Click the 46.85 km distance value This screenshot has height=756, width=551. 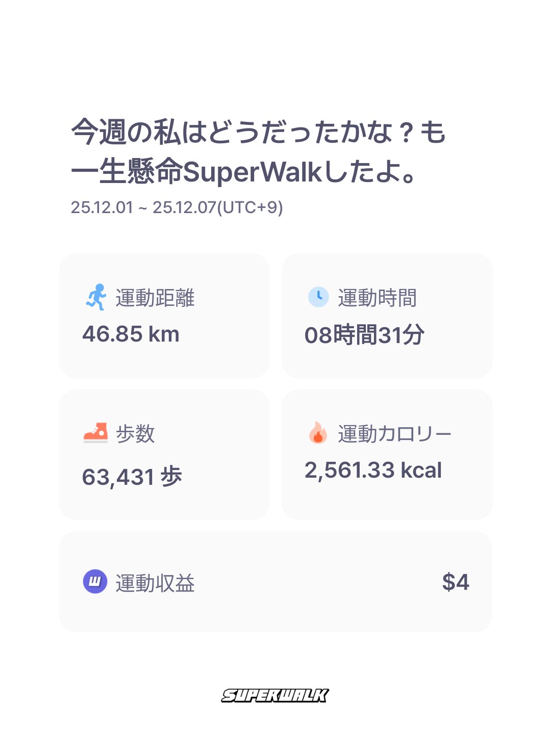131,334
